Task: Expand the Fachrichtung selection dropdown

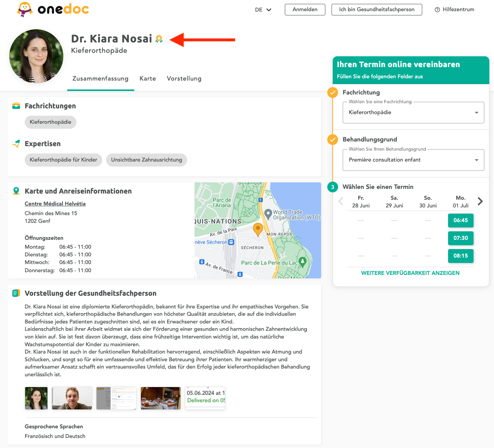Action: (413, 113)
